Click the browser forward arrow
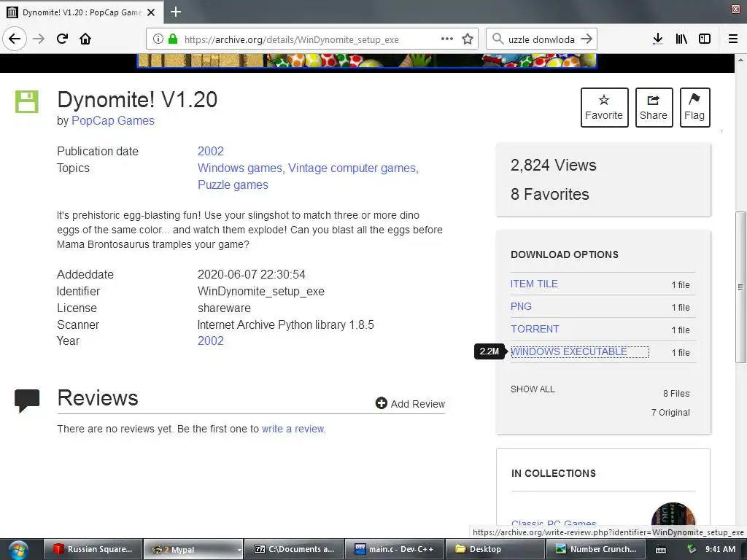Screen dimensions: 747x560 pyautogui.click(x=39, y=39)
